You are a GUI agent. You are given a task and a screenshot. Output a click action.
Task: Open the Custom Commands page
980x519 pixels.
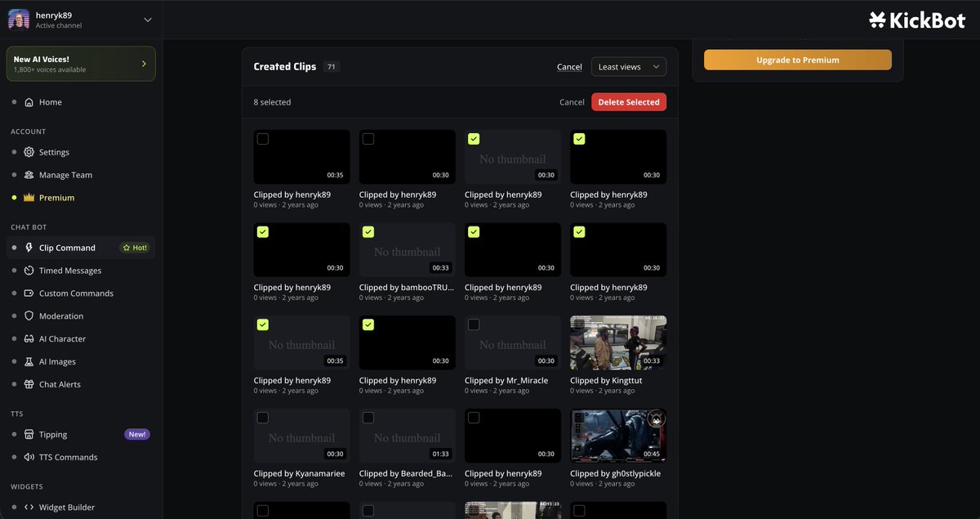coord(76,293)
